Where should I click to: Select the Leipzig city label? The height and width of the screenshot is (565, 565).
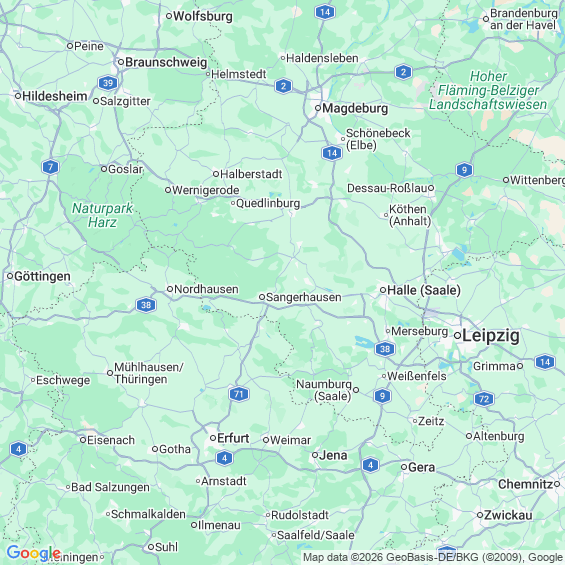(491, 335)
